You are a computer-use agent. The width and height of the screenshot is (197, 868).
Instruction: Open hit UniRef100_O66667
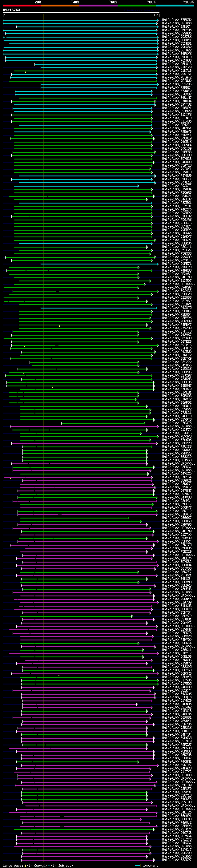tap(176, 518)
